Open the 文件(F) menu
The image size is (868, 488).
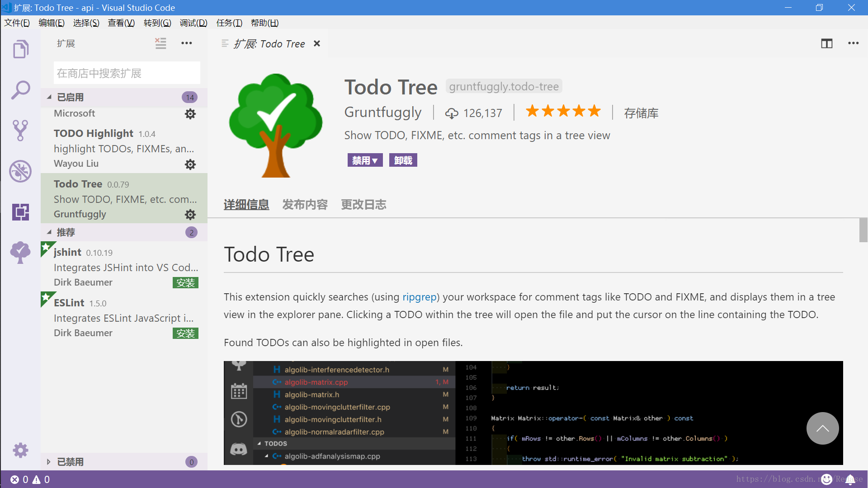tap(17, 23)
